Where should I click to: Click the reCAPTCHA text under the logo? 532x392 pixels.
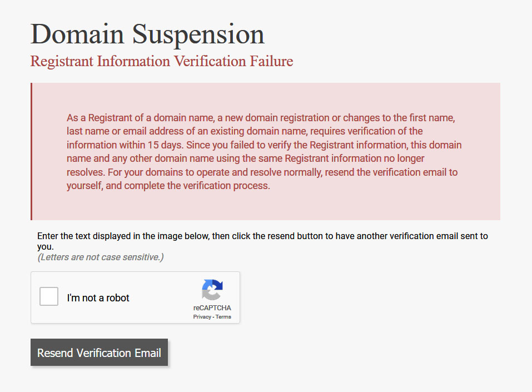click(212, 308)
